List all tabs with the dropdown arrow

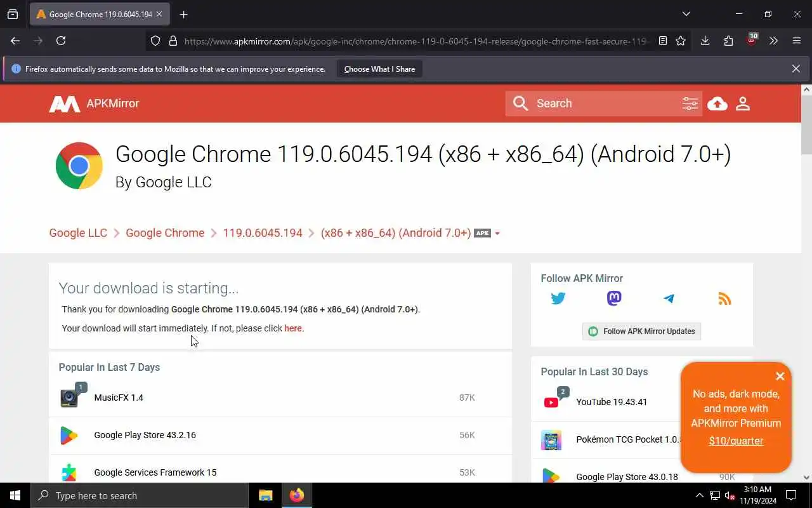pyautogui.click(x=686, y=14)
